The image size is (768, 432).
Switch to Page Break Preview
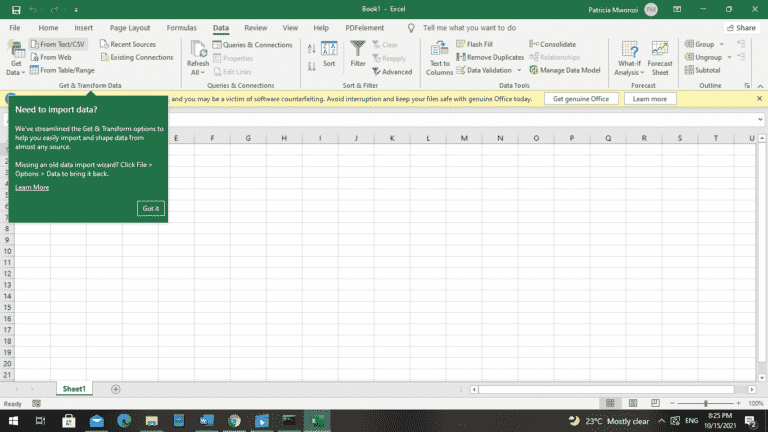click(x=655, y=404)
